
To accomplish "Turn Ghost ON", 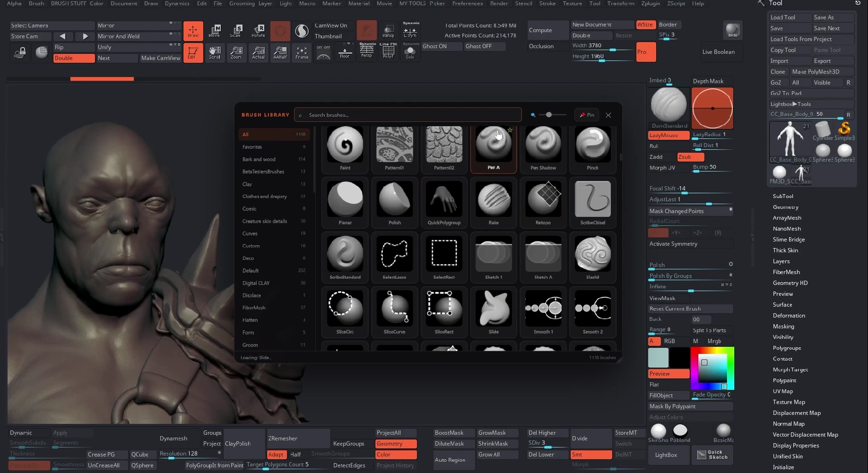I will click(x=441, y=46).
